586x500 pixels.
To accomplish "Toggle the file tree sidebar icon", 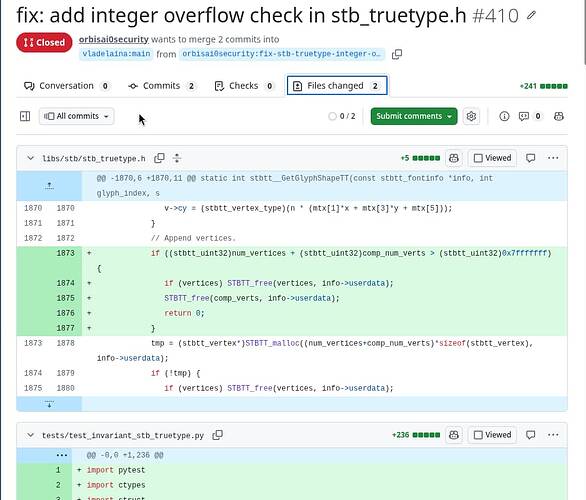I will [x=25, y=116].
